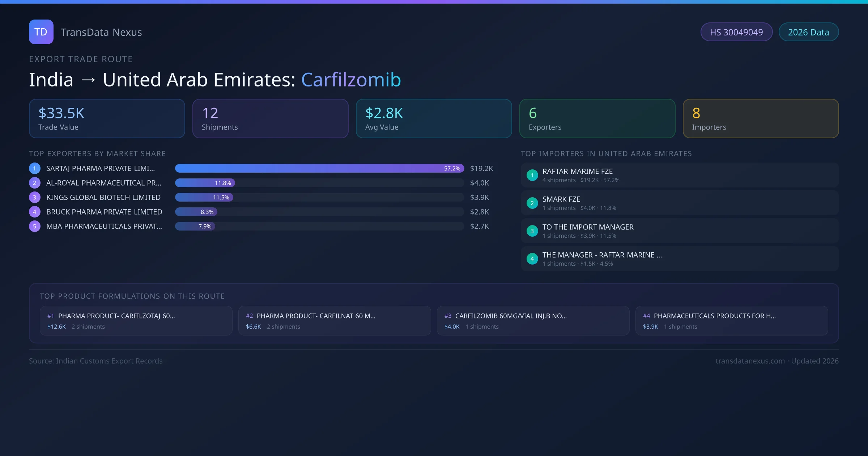Select the HS 30049049 pill
This screenshot has width=868, height=456.
click(736, 32)
